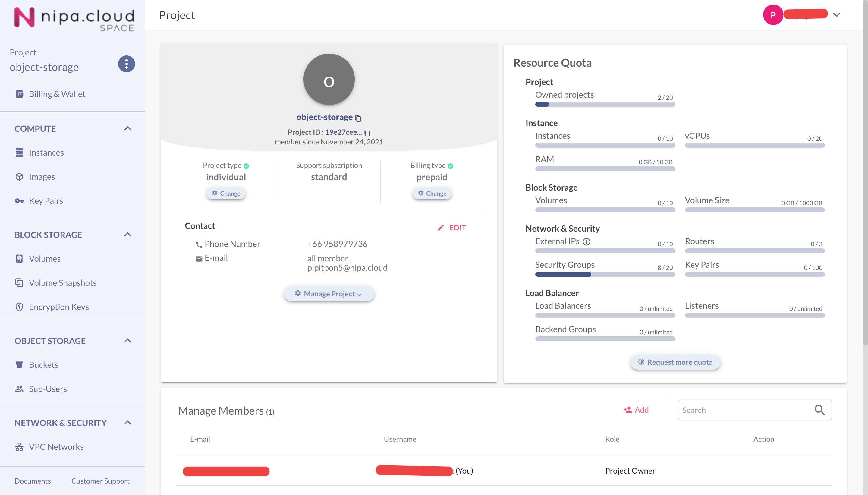Click the search magnifier icon in members

pos(819,410)
